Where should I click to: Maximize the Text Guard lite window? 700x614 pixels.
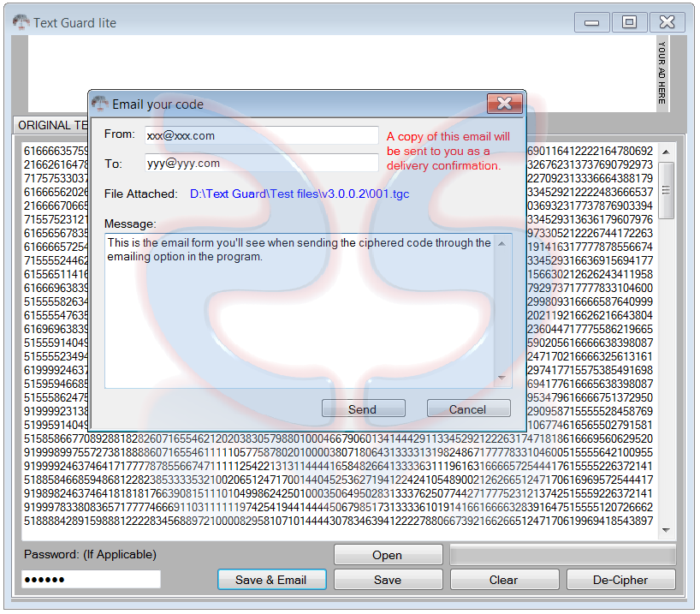pyautogui.click(x=630, y=22)
